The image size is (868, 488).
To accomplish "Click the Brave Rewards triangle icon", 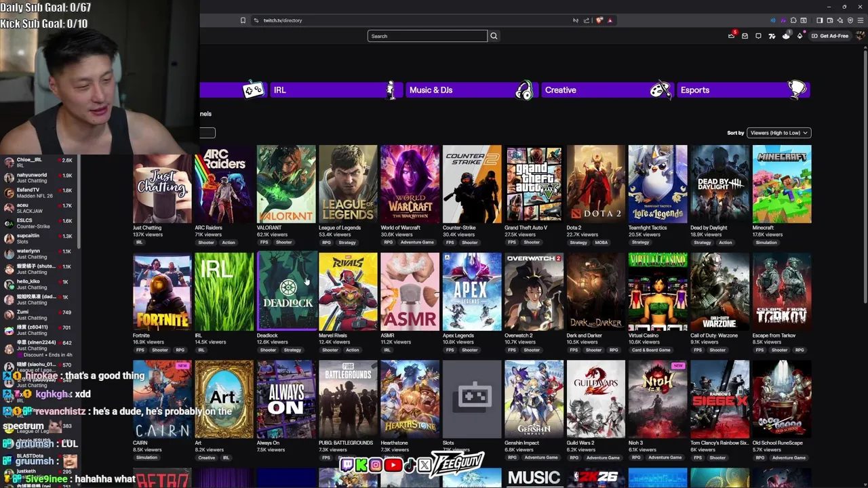I will pos(610,20).
